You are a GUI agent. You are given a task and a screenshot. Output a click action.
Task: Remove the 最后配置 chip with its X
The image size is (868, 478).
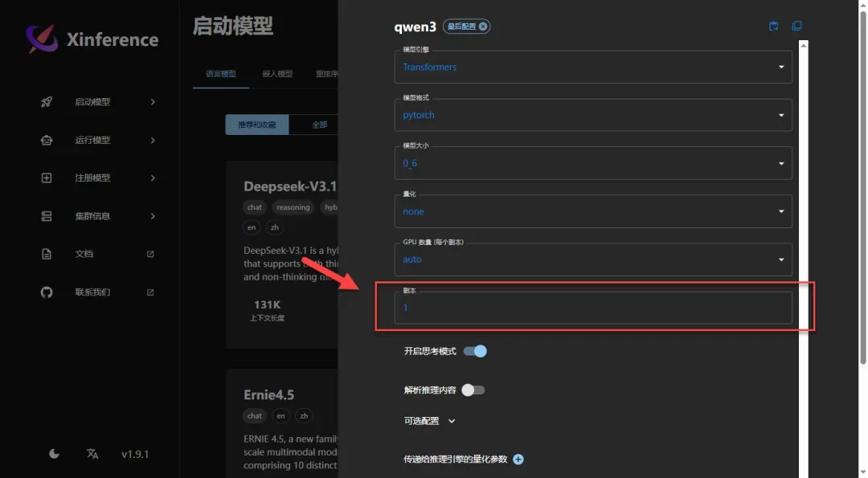click(x=483, y=26)
